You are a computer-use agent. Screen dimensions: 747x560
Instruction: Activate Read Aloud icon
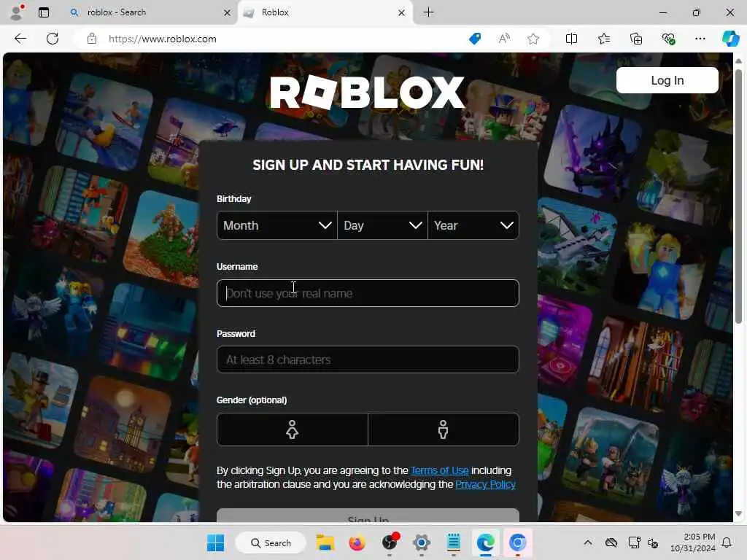[504, 39]
